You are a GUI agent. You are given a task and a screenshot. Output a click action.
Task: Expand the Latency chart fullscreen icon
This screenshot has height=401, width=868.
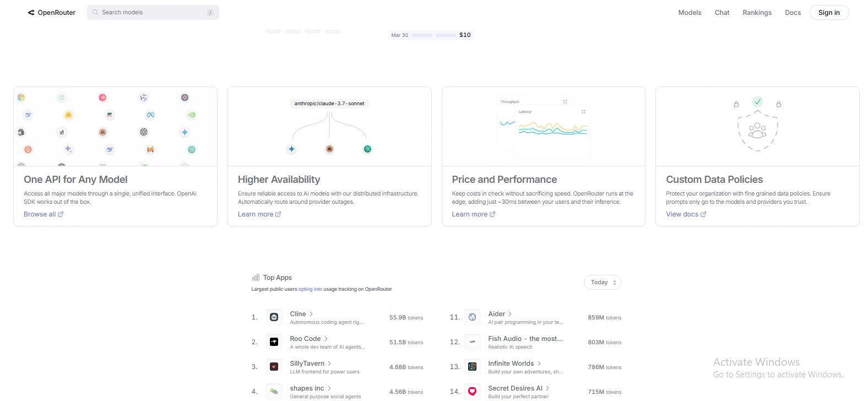[583, 112]
